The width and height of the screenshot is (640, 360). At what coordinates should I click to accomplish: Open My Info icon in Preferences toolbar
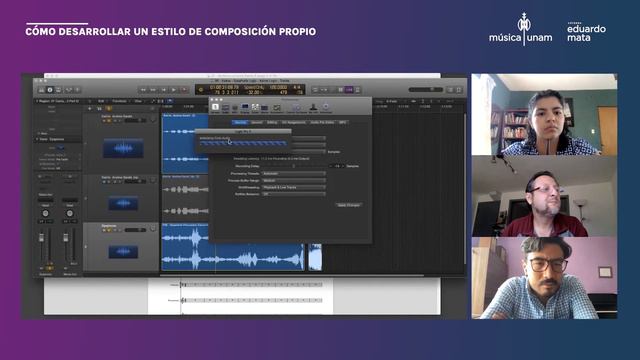313,108
